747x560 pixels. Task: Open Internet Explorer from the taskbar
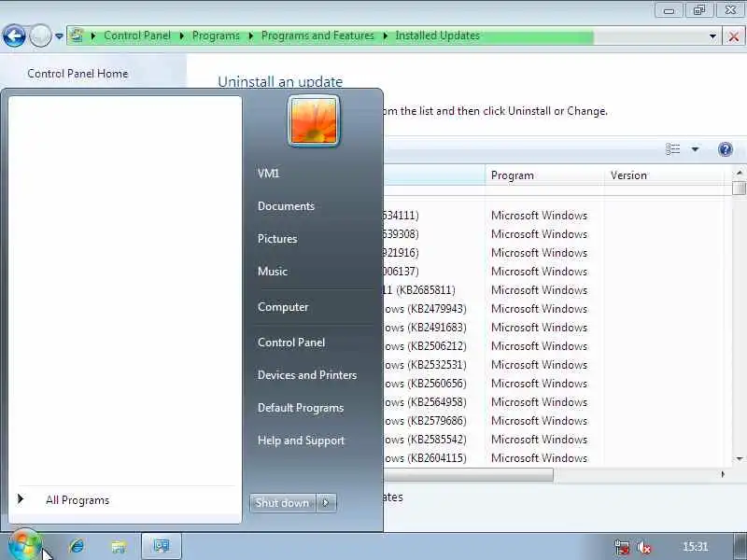click(x=77, y=546)
